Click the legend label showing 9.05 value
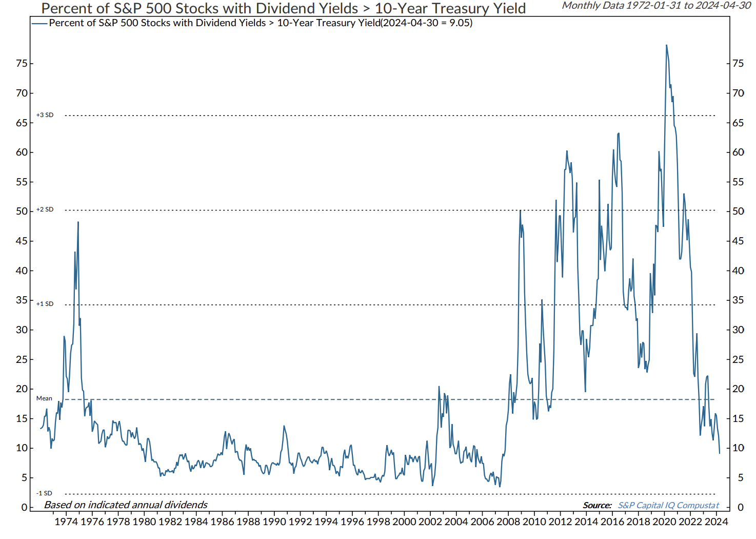Screen dimensions: 756x539 click(261, 23)
